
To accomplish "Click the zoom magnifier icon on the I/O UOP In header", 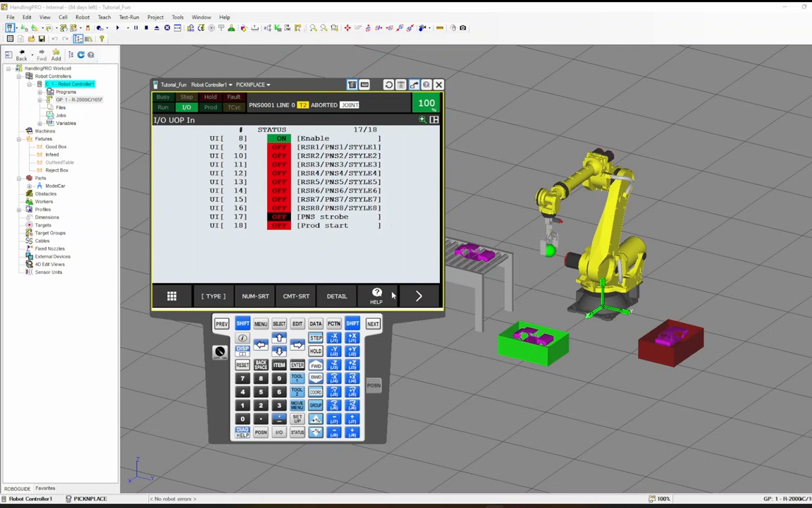I will pyautogui.click(x=422, y=119).
